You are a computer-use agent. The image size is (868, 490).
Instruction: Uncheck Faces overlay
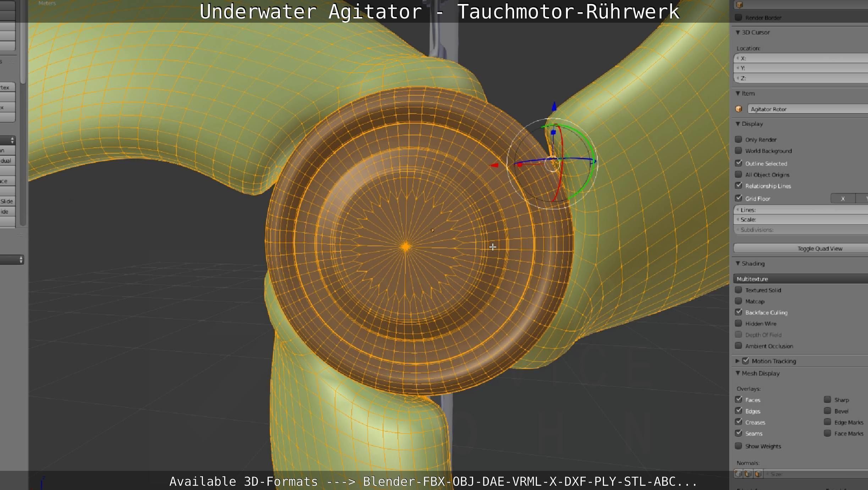[738, 400]
